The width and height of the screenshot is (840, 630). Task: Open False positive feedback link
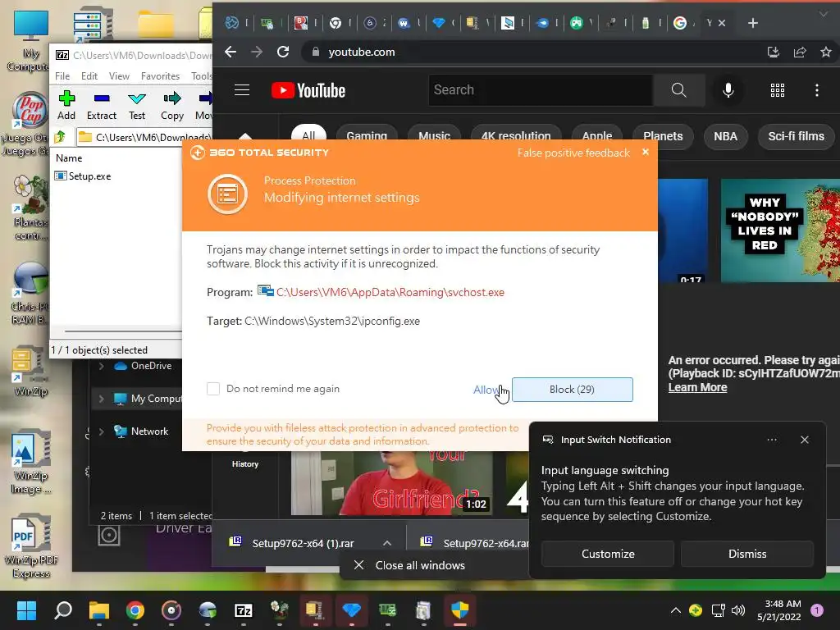pos(573,153)
